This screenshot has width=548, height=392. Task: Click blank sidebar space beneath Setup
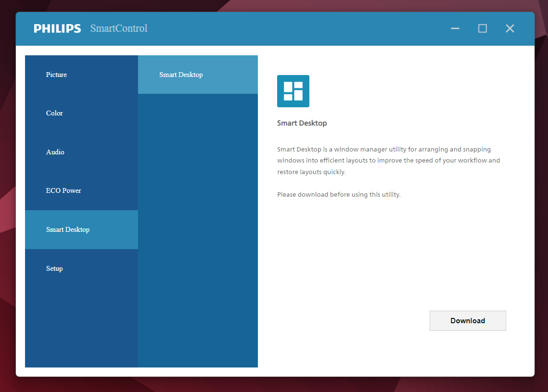[x=81, y=322]
